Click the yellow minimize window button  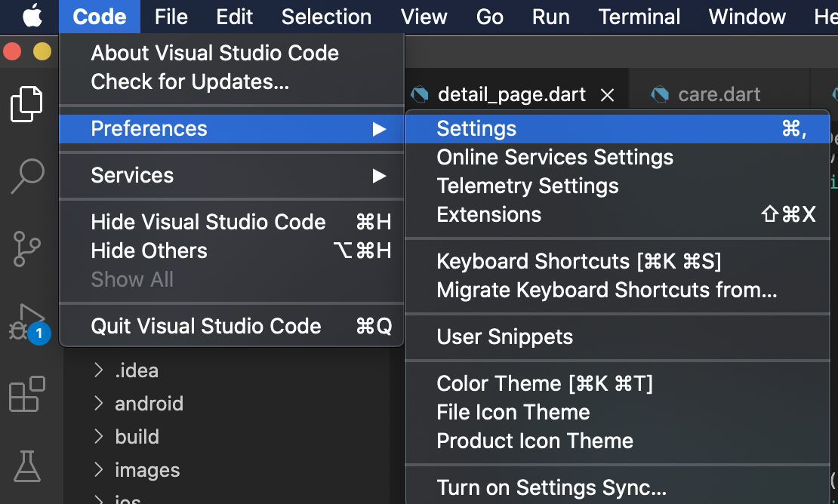tap(42, 52)
